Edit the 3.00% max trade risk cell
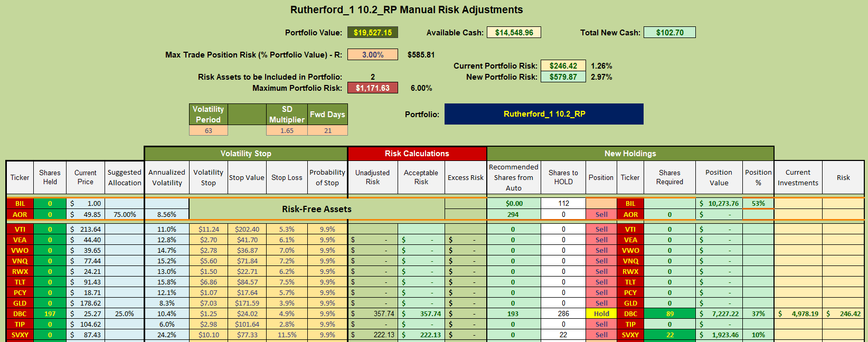868x342 pixels. (372, 55)
